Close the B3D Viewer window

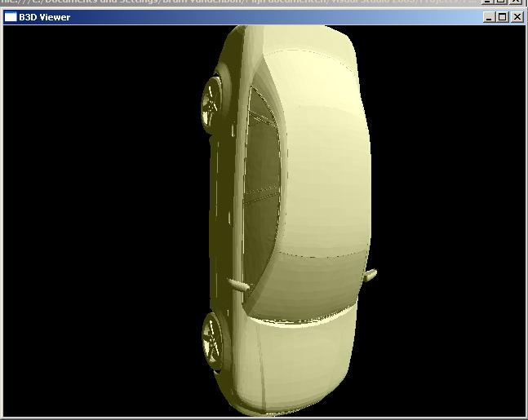(x=517, y=17)
